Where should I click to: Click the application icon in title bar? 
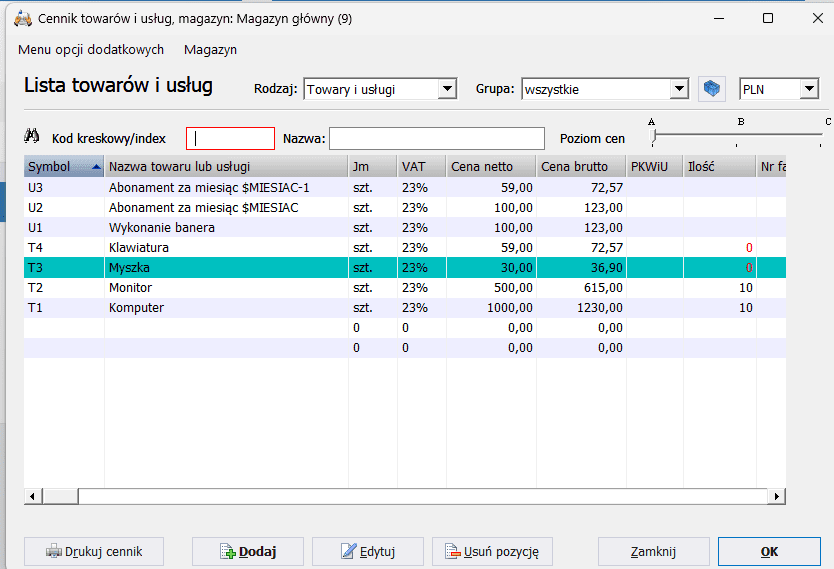(x=22, y=19)
